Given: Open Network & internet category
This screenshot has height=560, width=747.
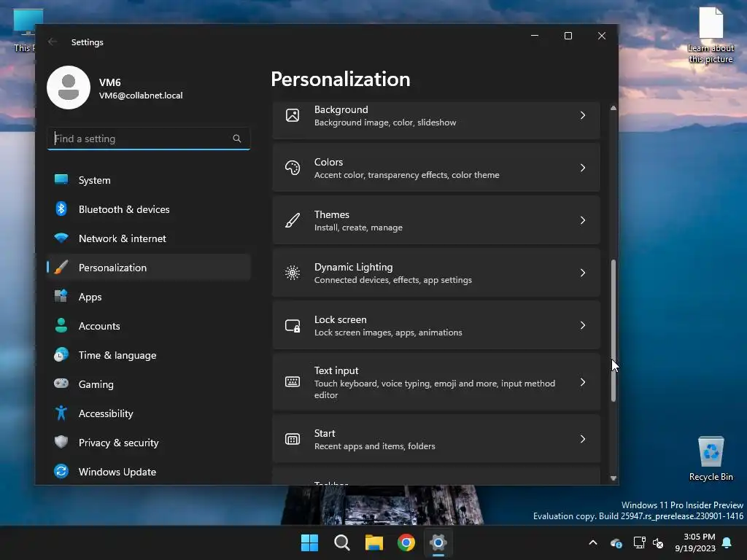Looking at the screenshot, I should pos(149,238).
